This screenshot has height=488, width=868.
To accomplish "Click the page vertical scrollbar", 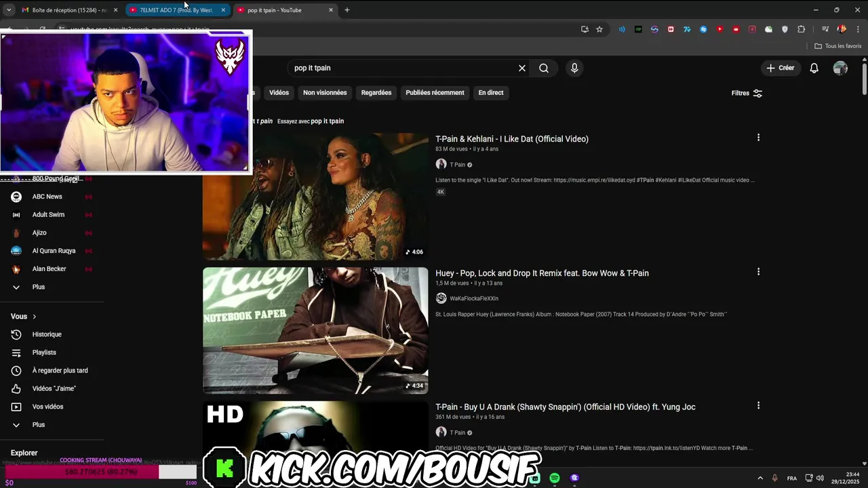I will click(x=864, y=80).
